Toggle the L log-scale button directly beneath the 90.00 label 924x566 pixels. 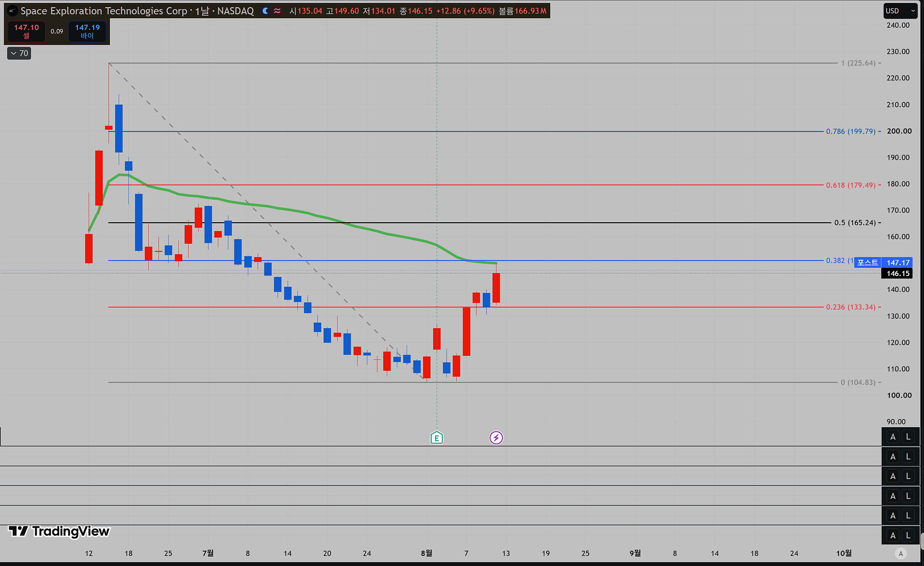click(908, 437)
